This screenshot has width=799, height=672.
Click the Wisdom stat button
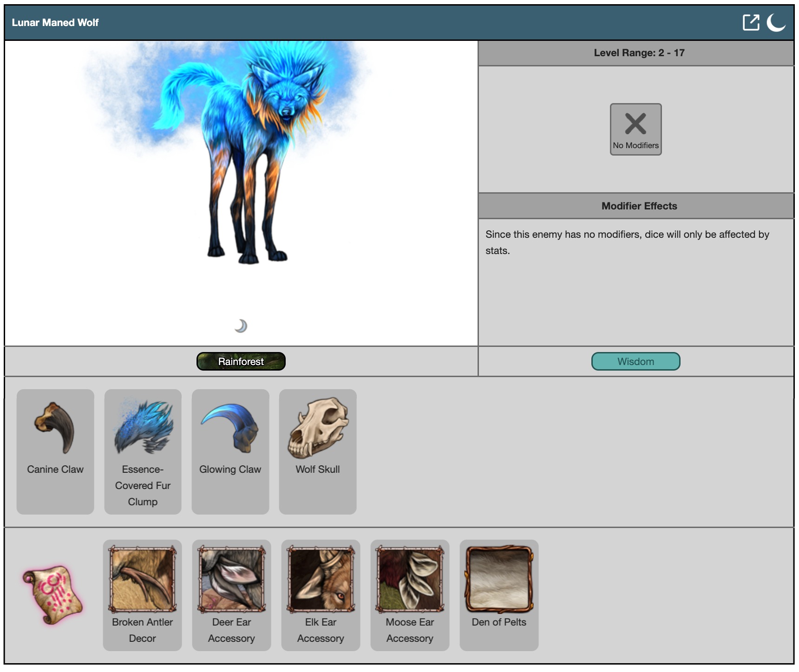pyautogui.click(x=635, y=361)
